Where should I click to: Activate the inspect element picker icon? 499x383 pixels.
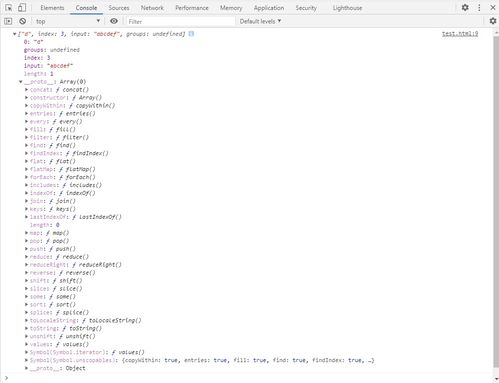tap(9, 8)
